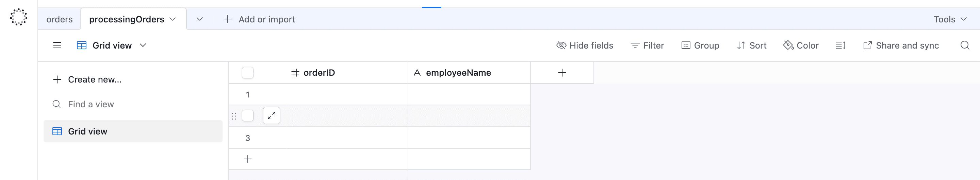
Task: Toggle the checkbox on the hovered row
Action: [248, 116]
